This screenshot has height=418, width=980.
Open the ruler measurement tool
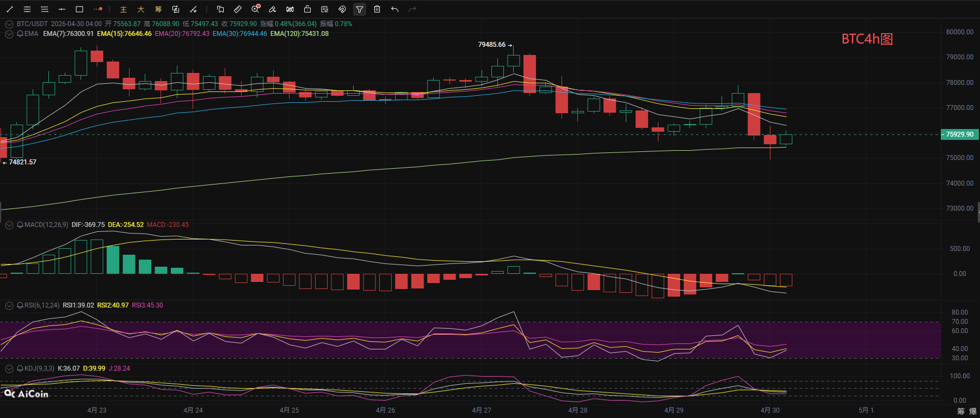[x=238, y=9]
